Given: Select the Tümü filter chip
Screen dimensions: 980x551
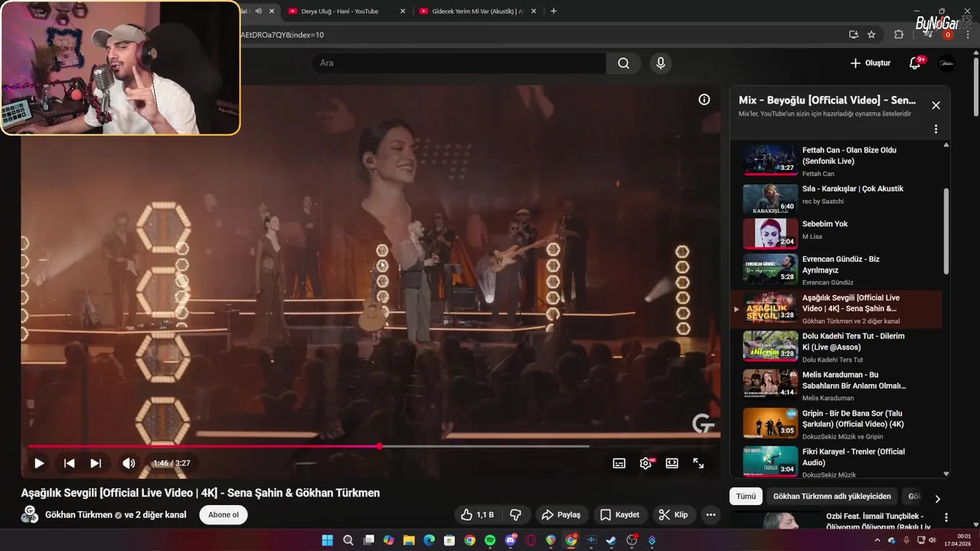Looking at the screenshot, I should [746, 497].
